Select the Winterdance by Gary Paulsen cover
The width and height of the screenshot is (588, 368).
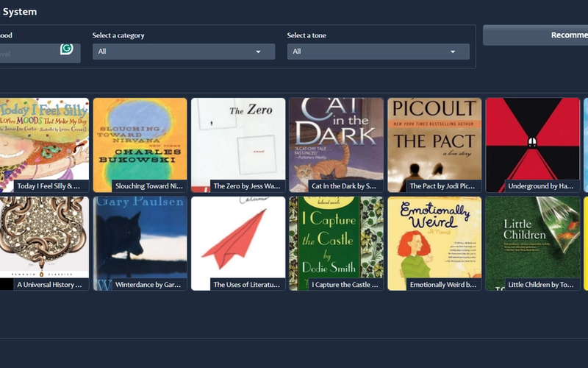(140, 244)
